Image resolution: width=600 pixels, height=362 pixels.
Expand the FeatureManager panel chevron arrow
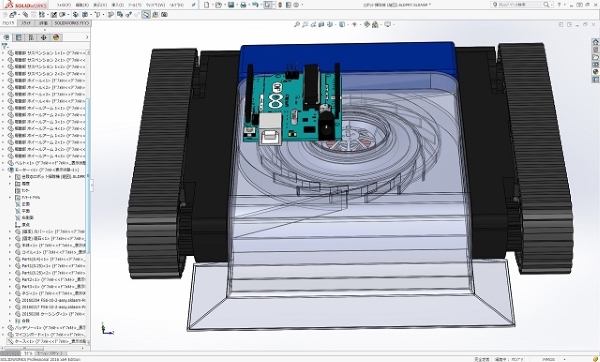click(x=87, y=38)
